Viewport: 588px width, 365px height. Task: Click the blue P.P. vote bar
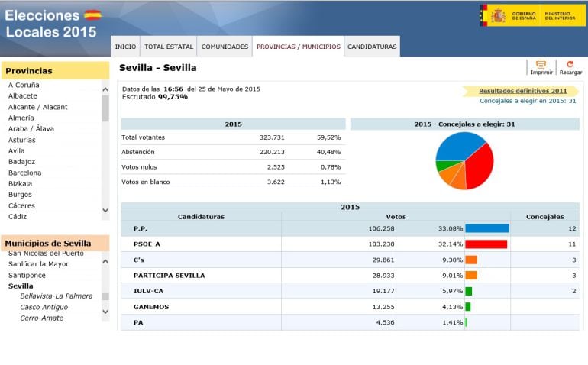486,228
